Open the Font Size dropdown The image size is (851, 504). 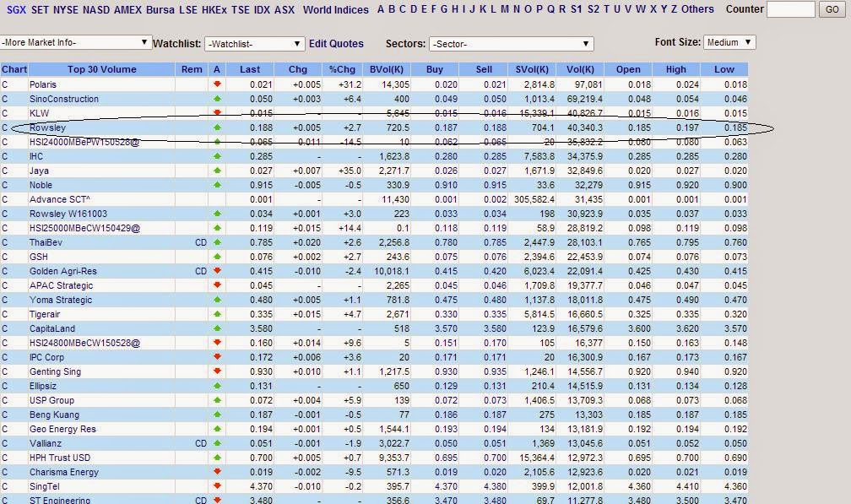point(729,42)
